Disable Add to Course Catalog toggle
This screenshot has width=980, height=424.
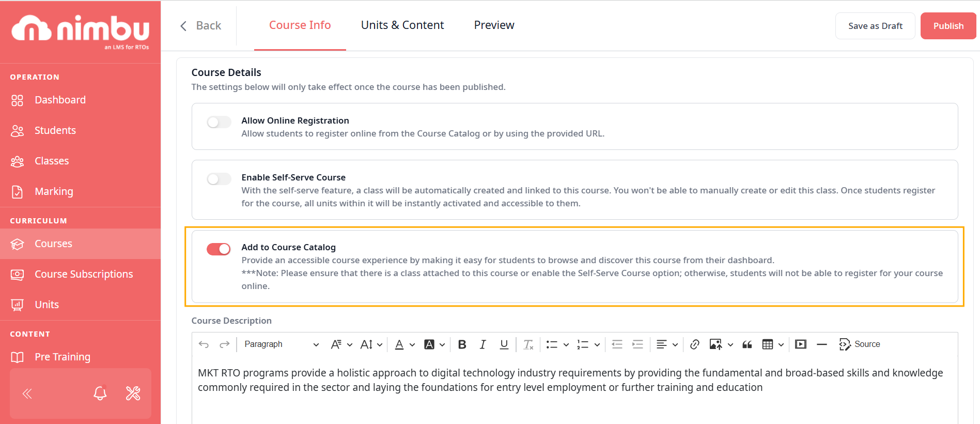(x=219, y=249)
